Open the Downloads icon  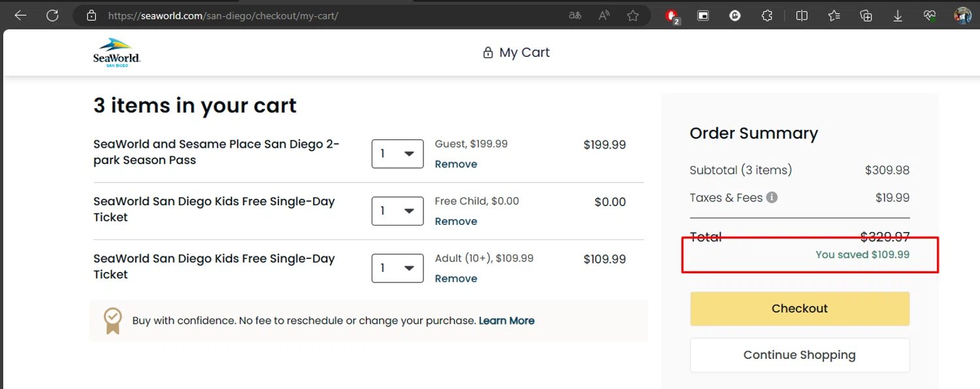898,16
